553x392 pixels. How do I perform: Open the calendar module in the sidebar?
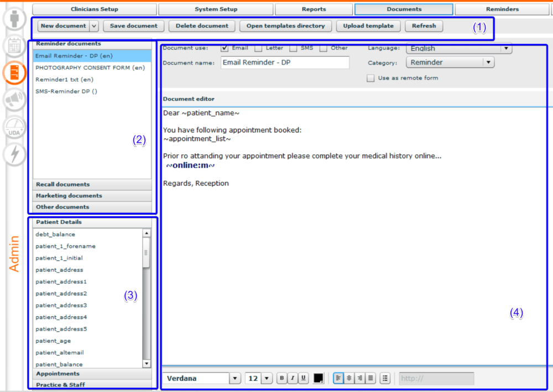(15, 45)
